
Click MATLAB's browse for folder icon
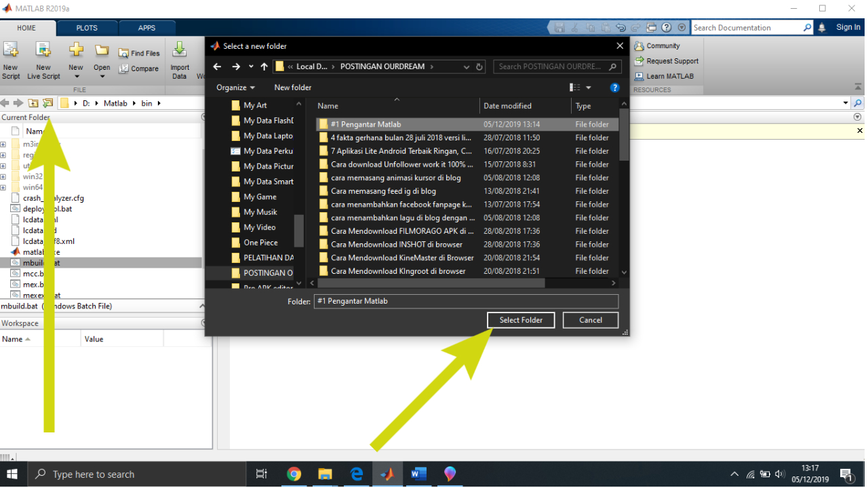point(47,103)
